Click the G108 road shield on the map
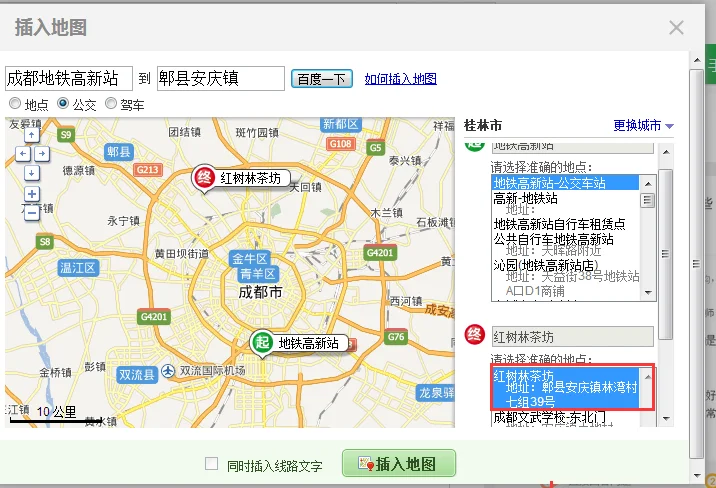 341,144
